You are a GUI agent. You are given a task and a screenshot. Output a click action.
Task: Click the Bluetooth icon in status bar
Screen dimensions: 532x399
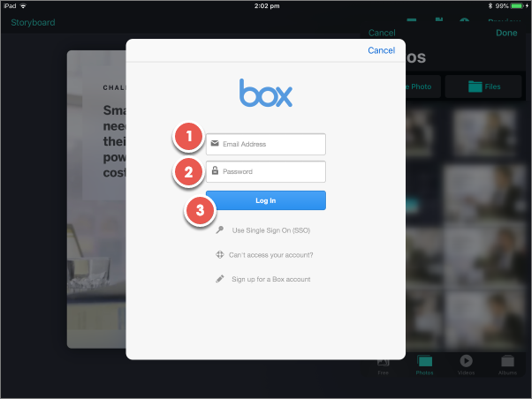[490, 6]
